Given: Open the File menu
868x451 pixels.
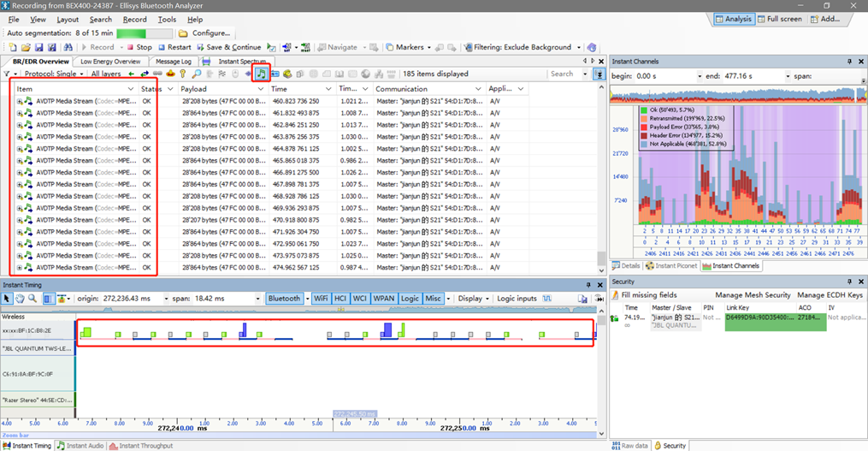Looking at the screenshot, I should click(x=14, y=20).
